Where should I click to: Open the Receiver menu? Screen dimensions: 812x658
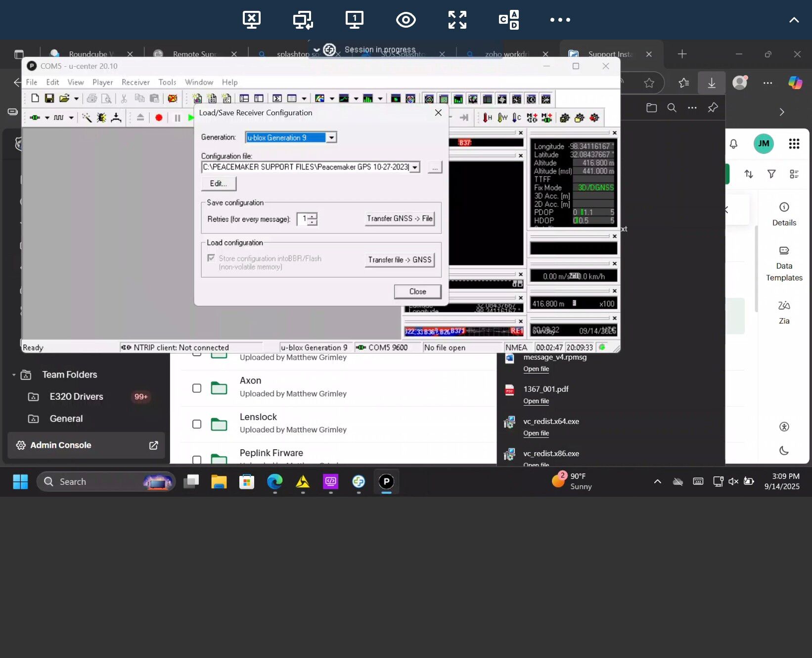pos(135,82)
